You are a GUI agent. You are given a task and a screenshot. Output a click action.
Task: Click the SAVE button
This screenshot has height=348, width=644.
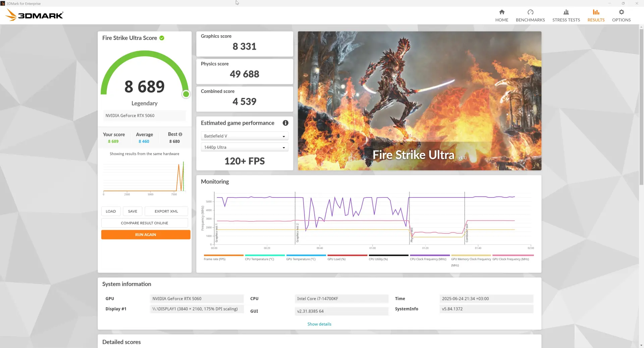click(x=132, y=211)
